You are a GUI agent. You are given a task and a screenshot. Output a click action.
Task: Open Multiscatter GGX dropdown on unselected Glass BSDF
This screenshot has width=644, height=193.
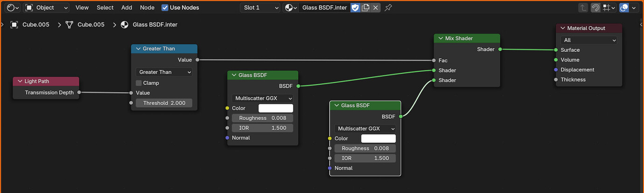[263, 98]
